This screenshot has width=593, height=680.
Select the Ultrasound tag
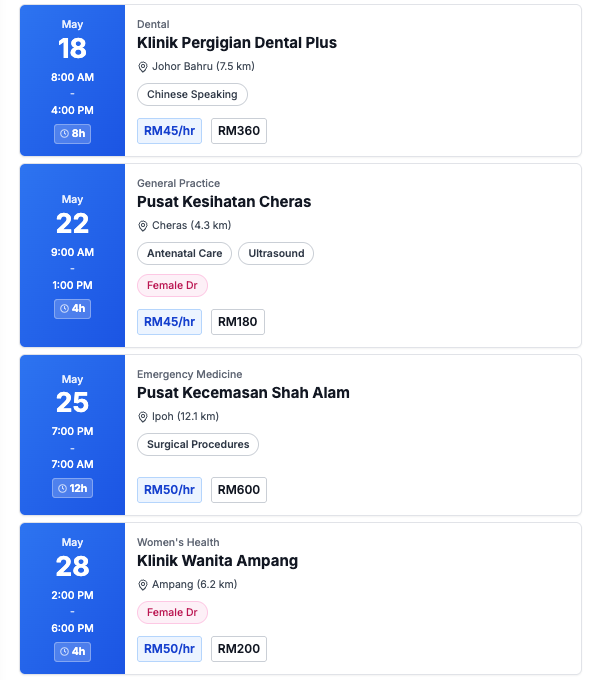[276, 253]
